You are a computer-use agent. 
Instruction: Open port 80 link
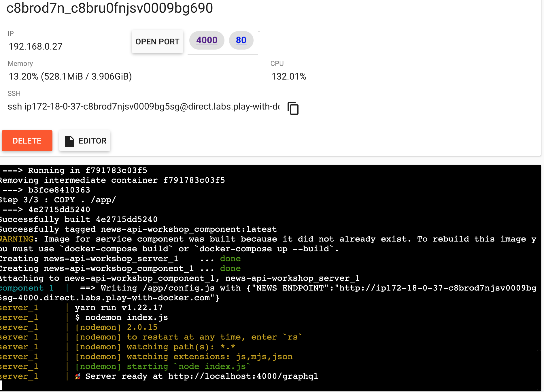[241, 40]
